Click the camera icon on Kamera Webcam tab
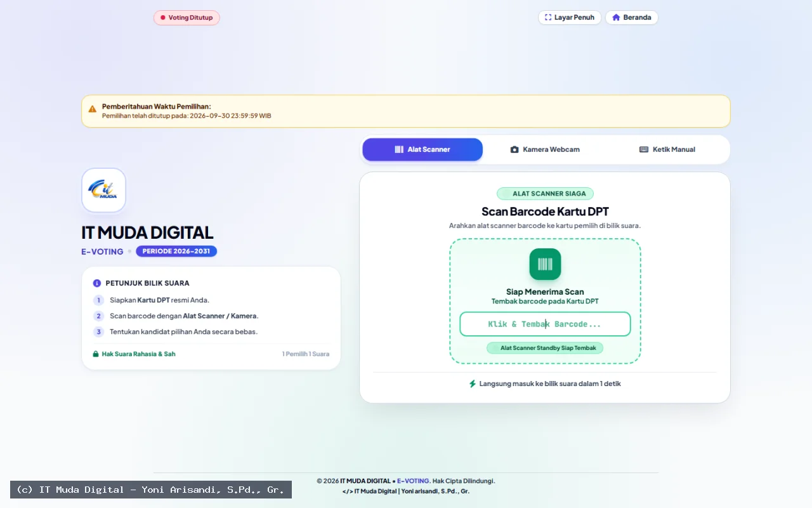 click(x=514, y=149)
